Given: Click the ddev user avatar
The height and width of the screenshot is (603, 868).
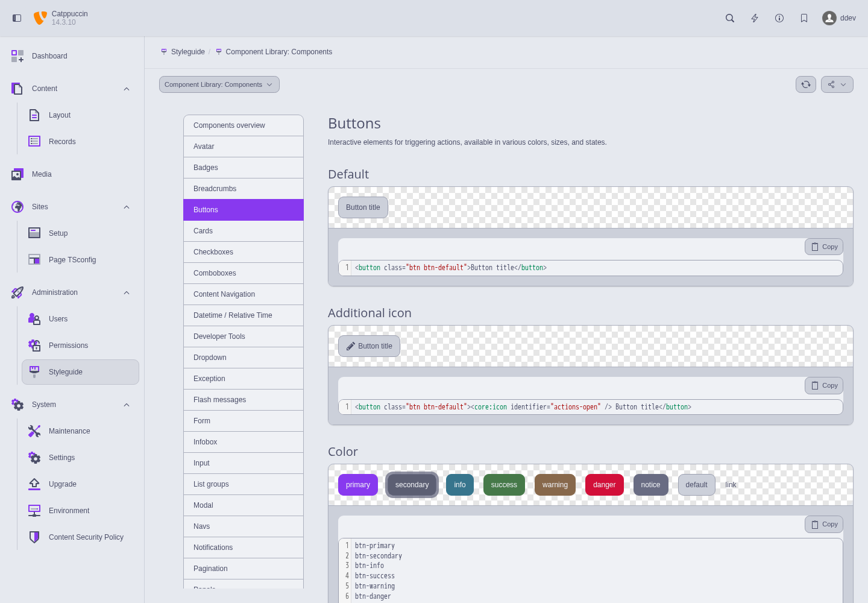Looking at the screenshot, I should click(829, 18).
